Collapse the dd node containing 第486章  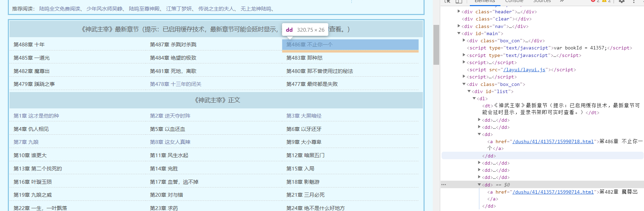pyautogui.click(x=479, y=134)
